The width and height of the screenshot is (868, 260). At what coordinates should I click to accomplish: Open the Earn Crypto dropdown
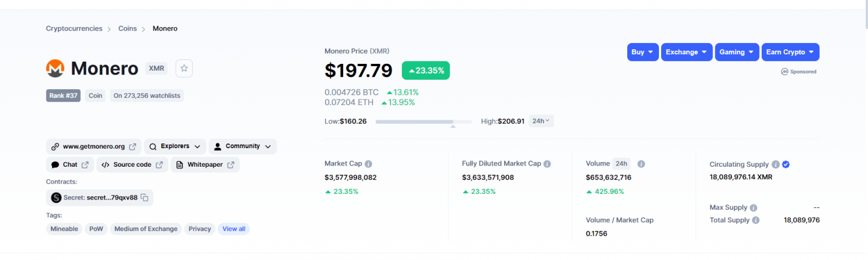[790, 52]
